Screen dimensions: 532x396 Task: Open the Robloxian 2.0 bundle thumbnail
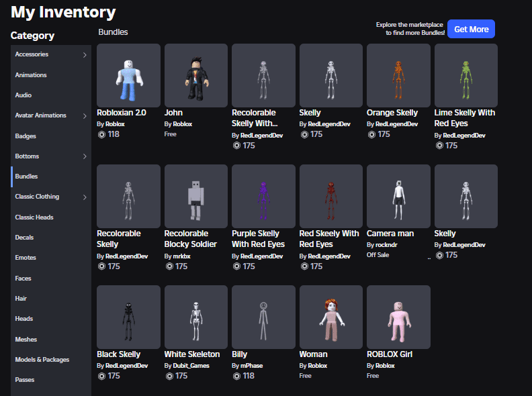(128, 75)
